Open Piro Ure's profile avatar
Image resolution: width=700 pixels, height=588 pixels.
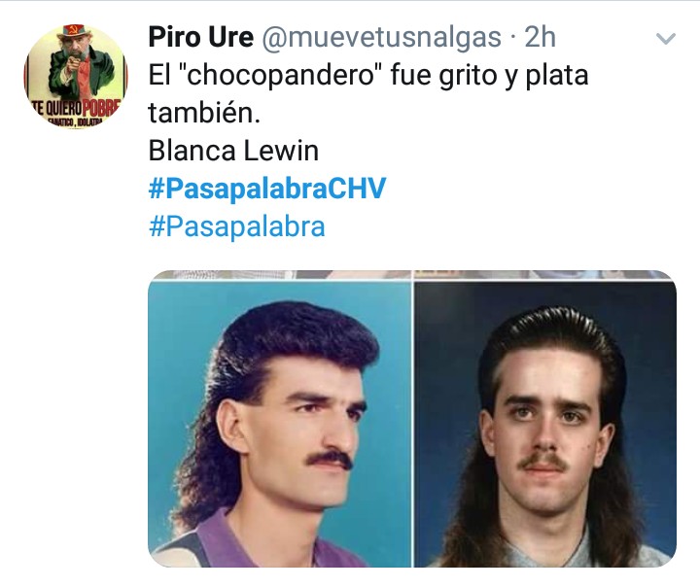pos(76,76)
